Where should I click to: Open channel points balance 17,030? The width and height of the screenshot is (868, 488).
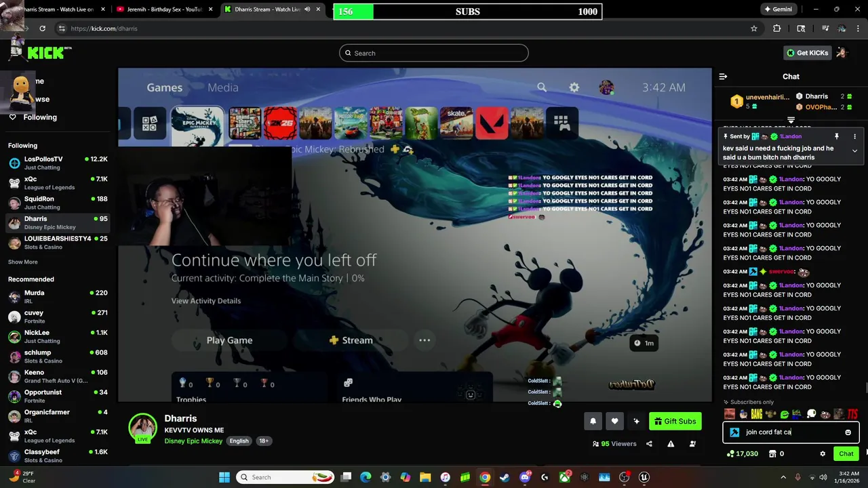tap(742, 454)
